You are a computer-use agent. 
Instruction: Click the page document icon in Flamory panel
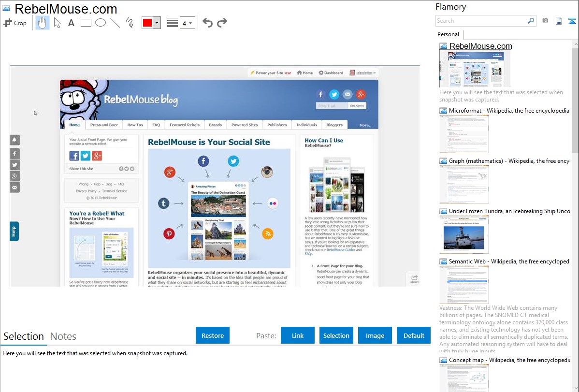coord(559,21)
